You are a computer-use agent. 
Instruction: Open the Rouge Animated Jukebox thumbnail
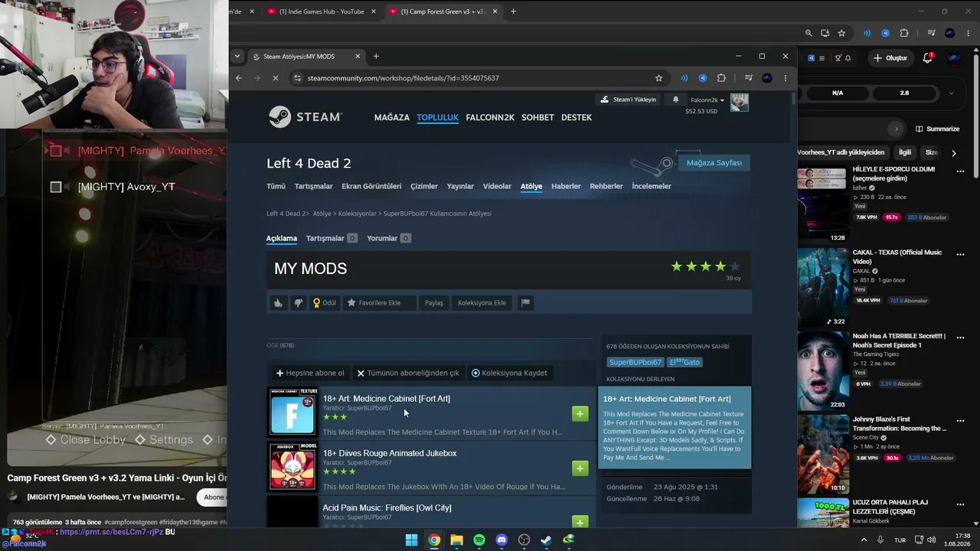(292, 467)
